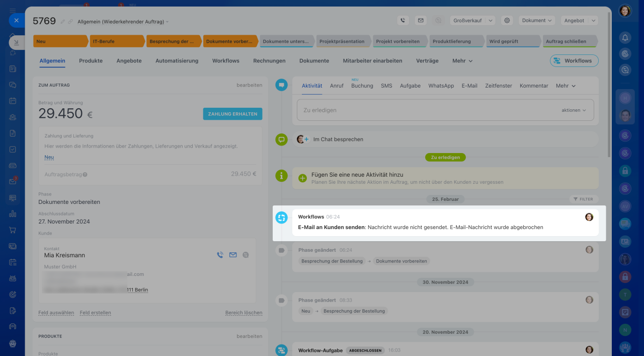Viewport: 644px width, 356px height.
Task: Click the phone icon next to Mia Kreismann
Action: coord(220,255)
